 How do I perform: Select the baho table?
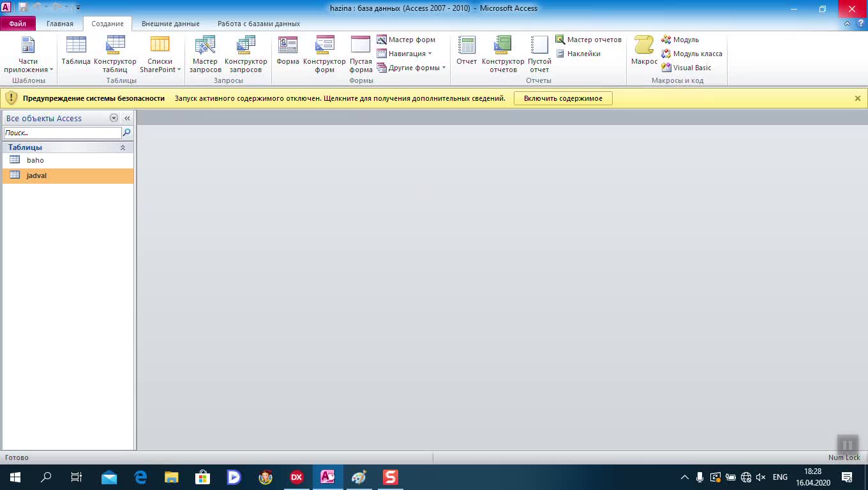tap(68, 160)
